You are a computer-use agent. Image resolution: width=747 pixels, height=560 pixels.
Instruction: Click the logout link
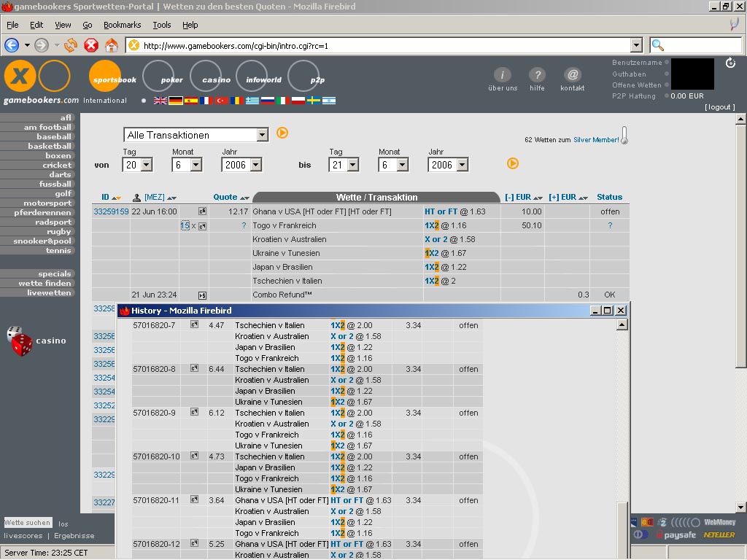720,107
